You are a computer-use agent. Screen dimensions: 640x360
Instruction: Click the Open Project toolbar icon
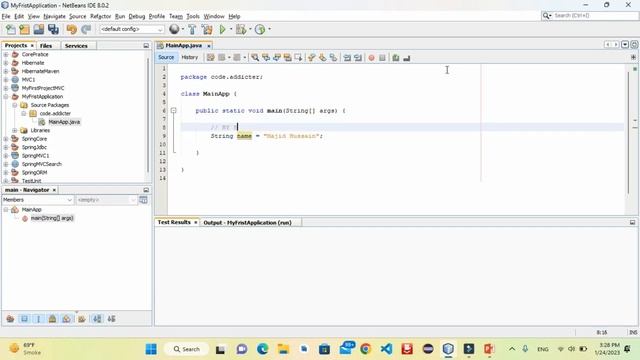[39, 29]
